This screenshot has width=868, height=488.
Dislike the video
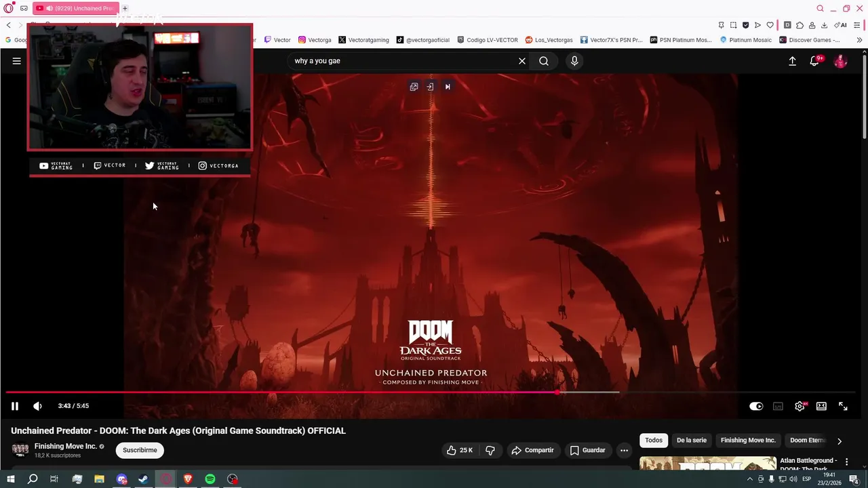pos(490,450)
